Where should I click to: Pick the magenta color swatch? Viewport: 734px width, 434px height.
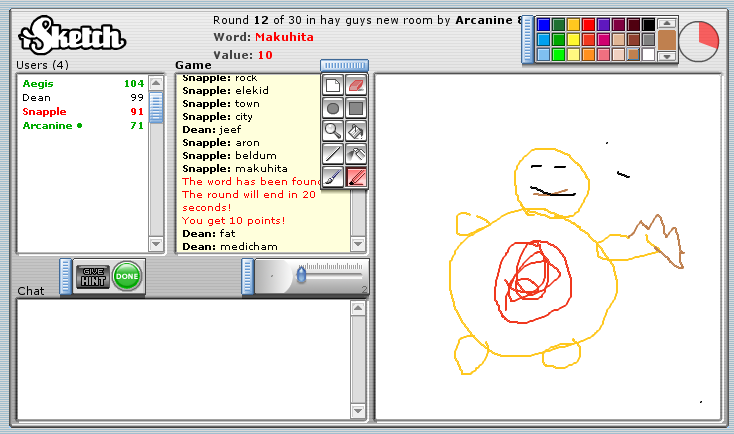click(603, 40)
